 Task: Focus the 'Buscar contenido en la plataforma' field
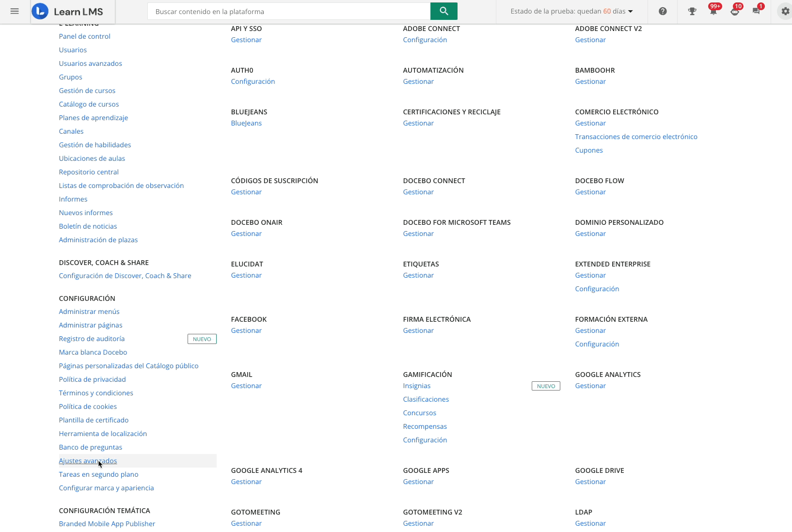[x=289, y=11]
